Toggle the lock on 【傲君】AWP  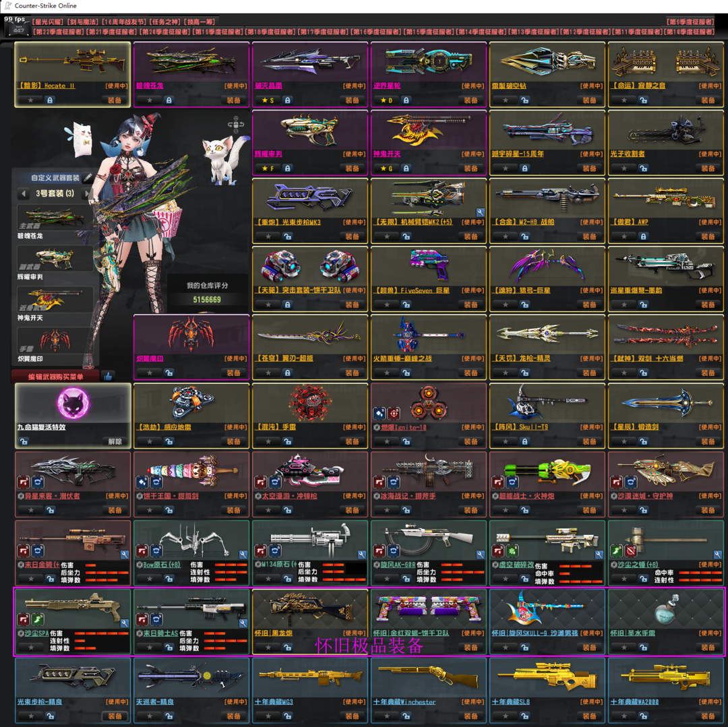[644, 236]
